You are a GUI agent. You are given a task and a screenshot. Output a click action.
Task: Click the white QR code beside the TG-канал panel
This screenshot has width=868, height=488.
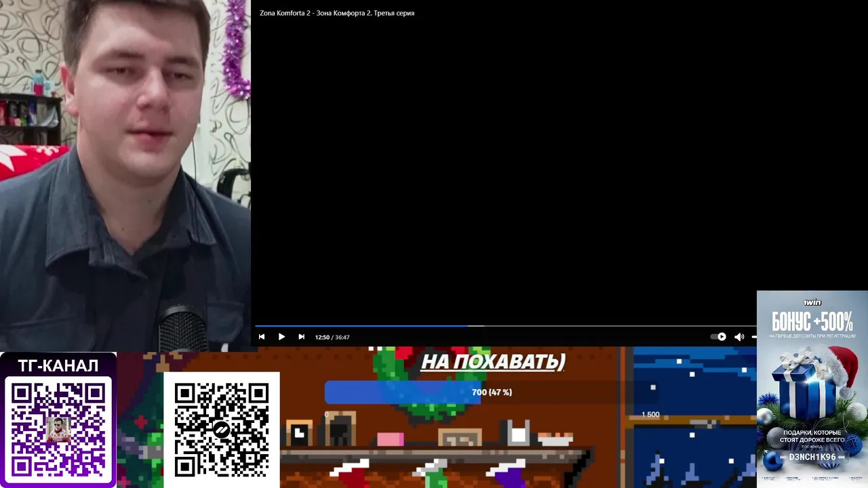tap(222, 430)
